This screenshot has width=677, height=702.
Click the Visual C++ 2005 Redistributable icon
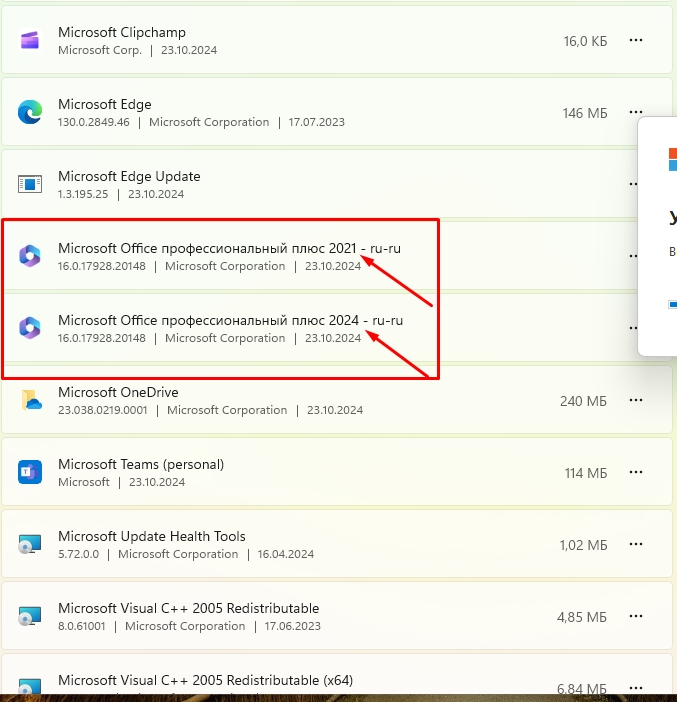point(30,616)
